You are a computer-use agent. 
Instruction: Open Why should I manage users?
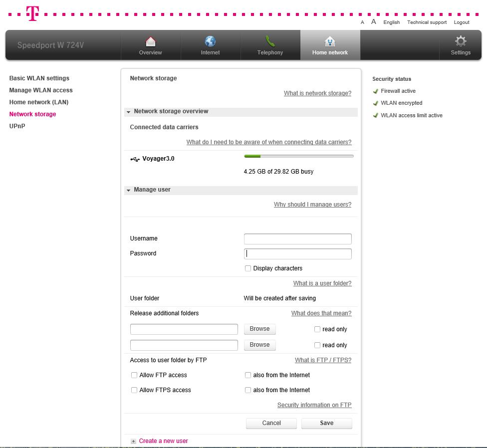[312, 205]
